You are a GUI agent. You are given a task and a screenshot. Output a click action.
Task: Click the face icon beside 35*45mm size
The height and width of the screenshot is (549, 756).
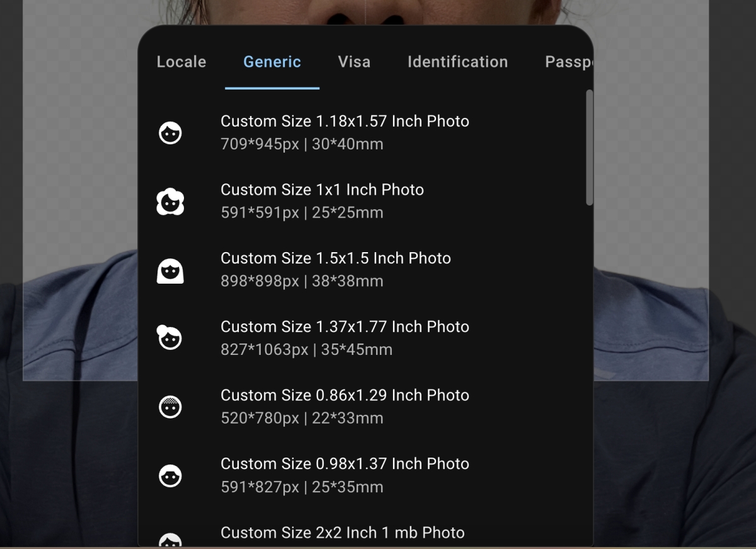coord(169,338)
